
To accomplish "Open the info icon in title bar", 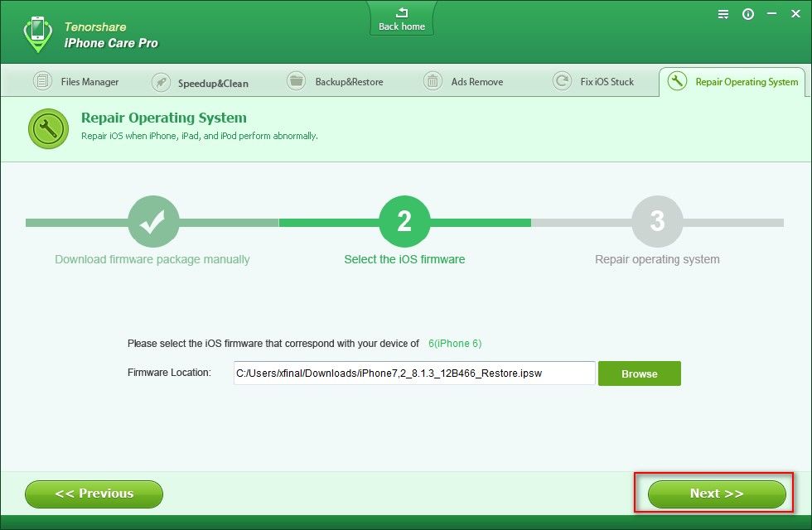I will tap(747, 15).
